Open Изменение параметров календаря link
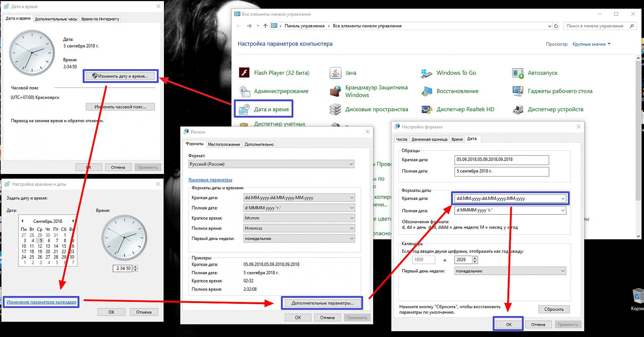This screenshot has height=337, width=644. tap(41, 302)
